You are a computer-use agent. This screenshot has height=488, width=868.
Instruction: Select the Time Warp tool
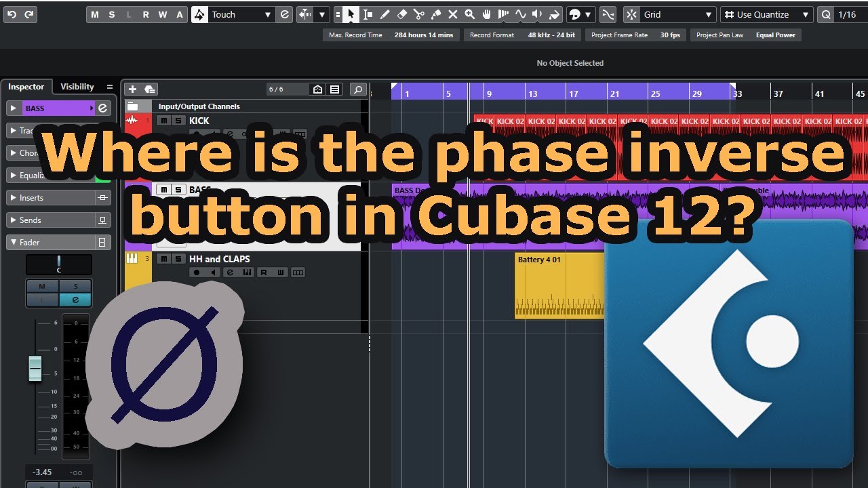coord(503,14)
